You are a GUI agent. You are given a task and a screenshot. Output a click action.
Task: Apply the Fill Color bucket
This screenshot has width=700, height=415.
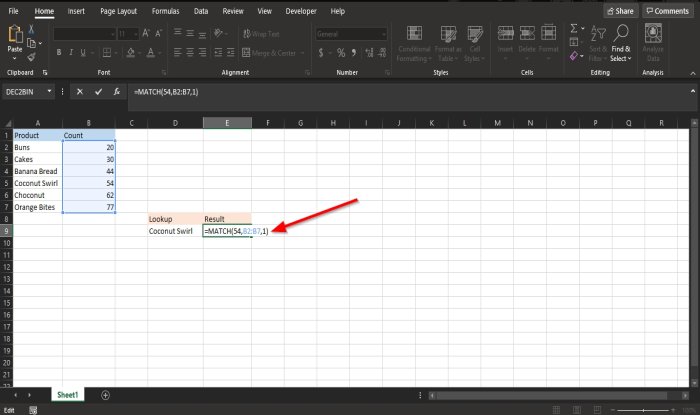131,53
